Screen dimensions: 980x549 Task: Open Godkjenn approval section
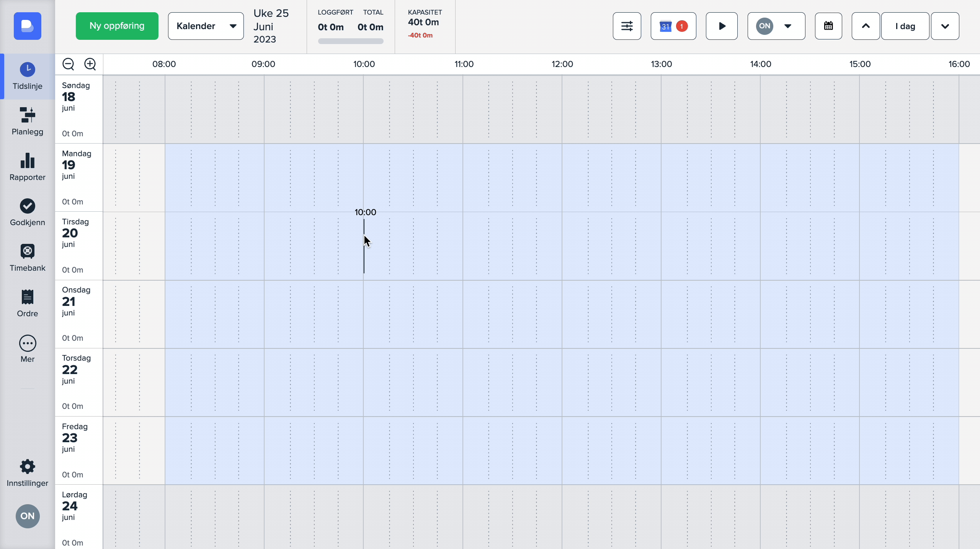[28, 212]
